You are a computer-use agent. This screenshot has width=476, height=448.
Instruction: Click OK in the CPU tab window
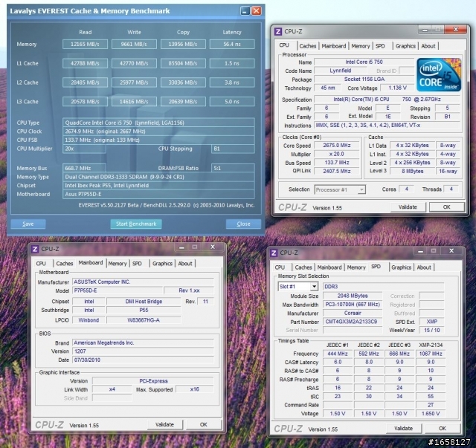point(446,207)
